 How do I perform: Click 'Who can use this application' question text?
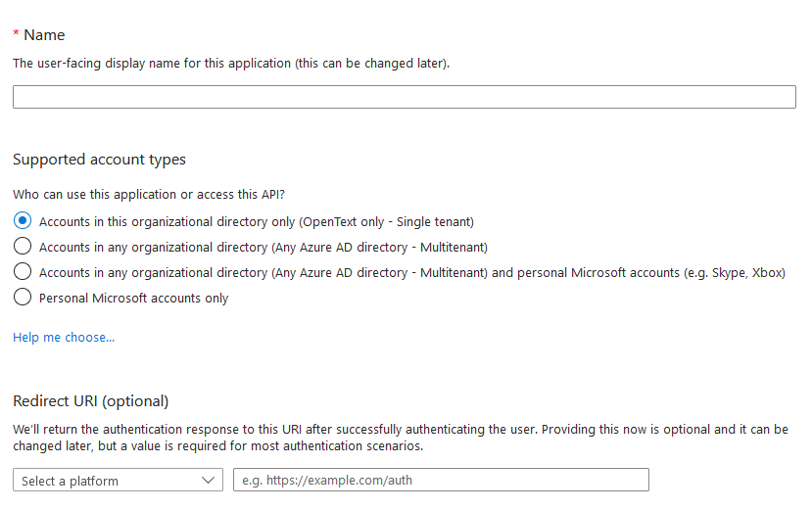point(148,195)
